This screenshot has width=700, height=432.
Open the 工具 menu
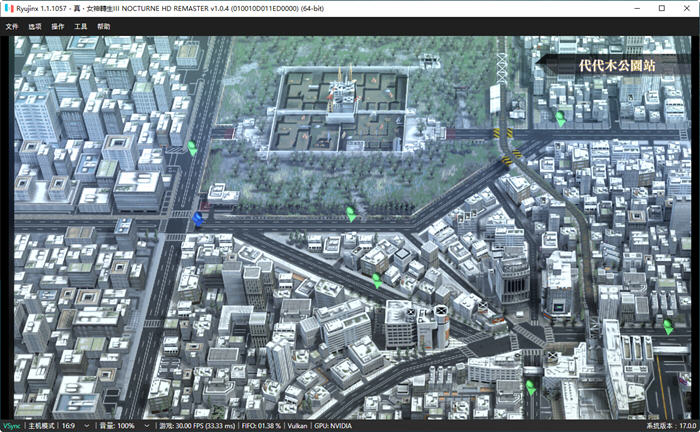80,26
